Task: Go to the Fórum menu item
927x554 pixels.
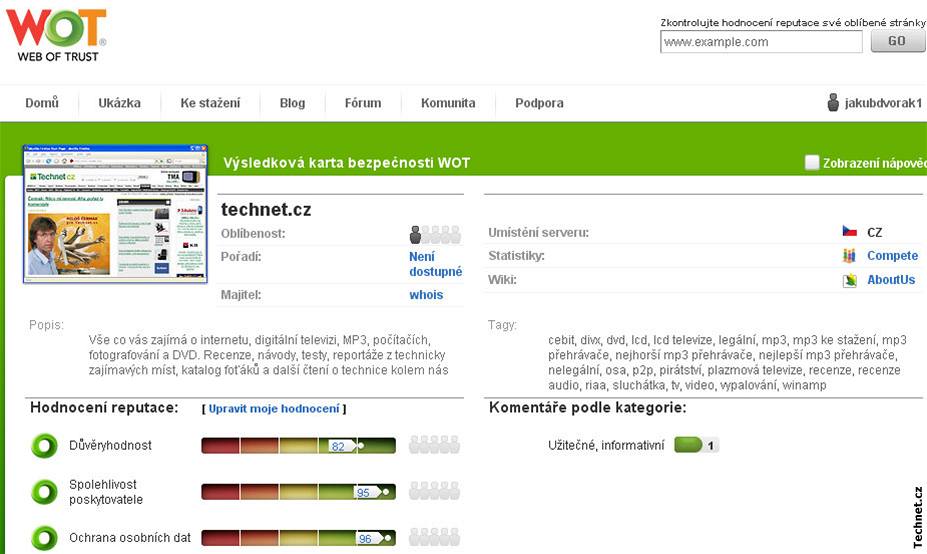Action: (x=363, y=103)
